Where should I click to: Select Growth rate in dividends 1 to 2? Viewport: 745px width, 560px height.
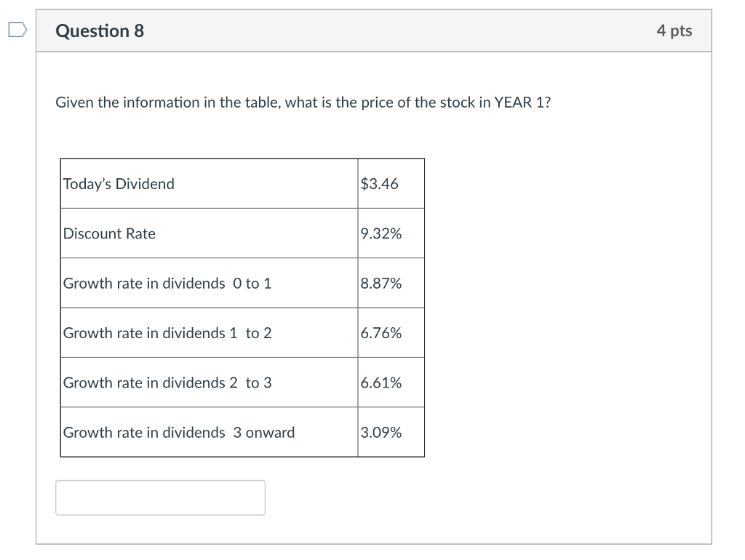pos(167,332)
